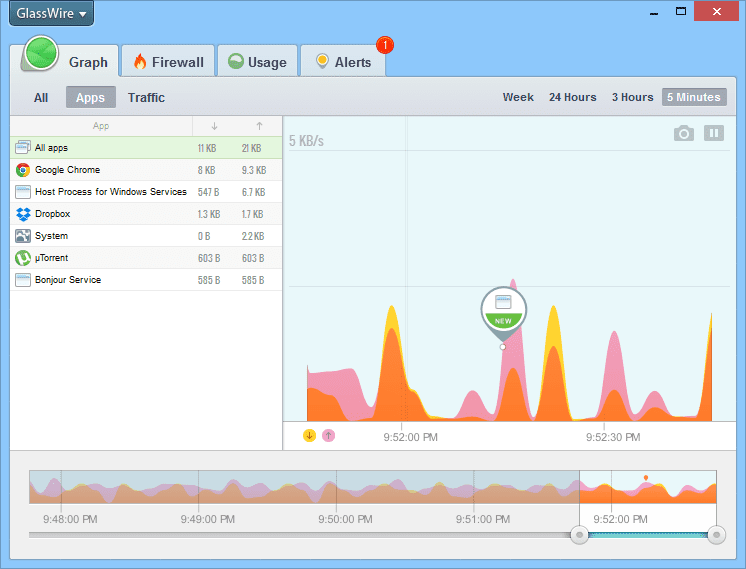Click the Google Chrome icon
Image resolution: width=746 pixels, height=569 pixels.
[x=23, y=170]
